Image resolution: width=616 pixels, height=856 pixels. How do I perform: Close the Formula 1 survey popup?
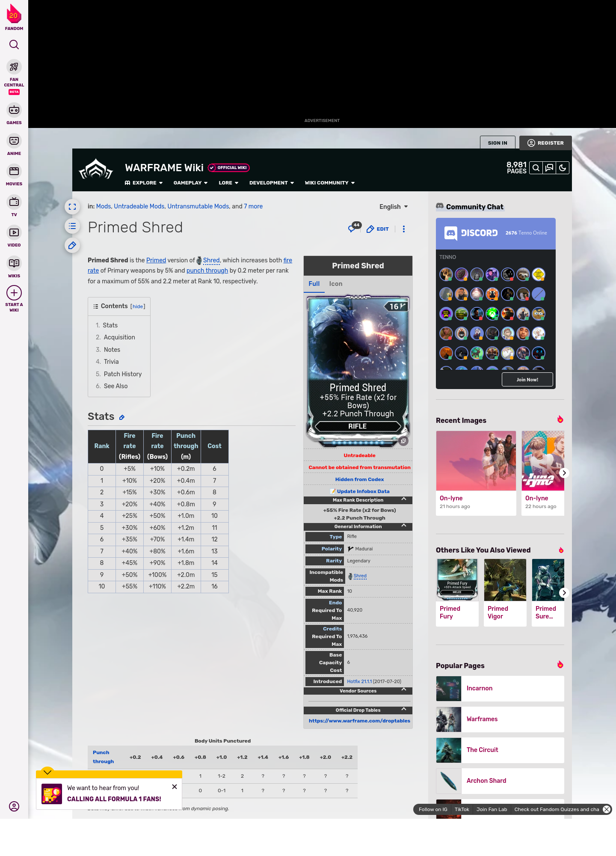175,787
